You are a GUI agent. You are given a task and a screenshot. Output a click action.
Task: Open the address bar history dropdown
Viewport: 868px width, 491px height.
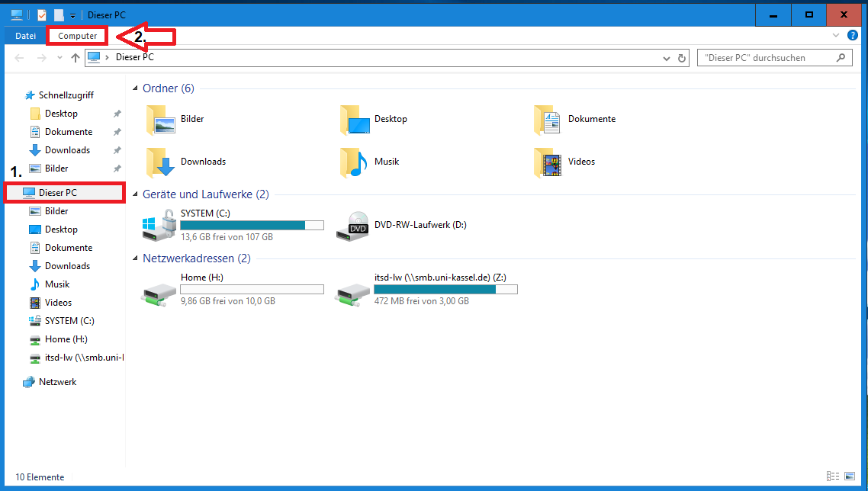(667, 58)
